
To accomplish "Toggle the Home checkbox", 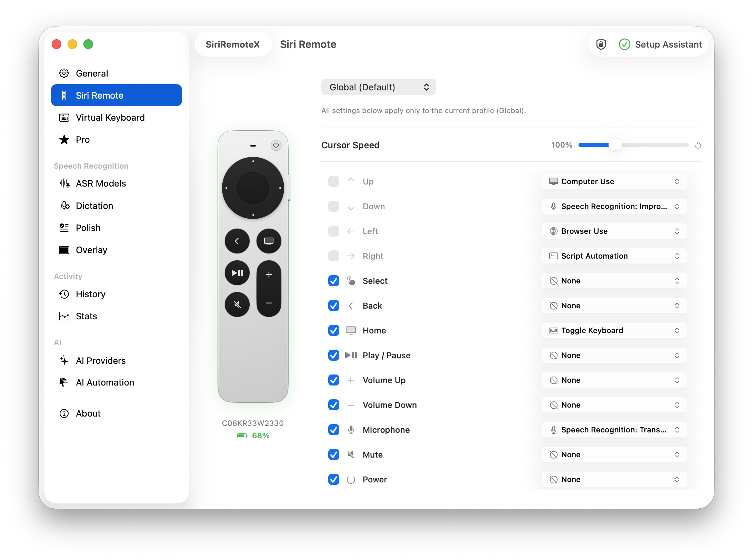I will click(334, 331).
